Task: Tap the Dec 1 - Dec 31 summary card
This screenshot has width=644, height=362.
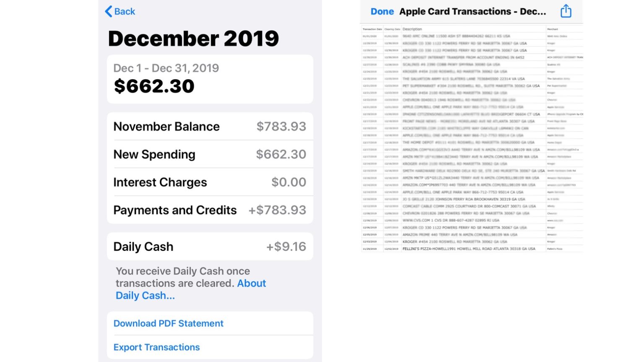Action: pos(210,79)
